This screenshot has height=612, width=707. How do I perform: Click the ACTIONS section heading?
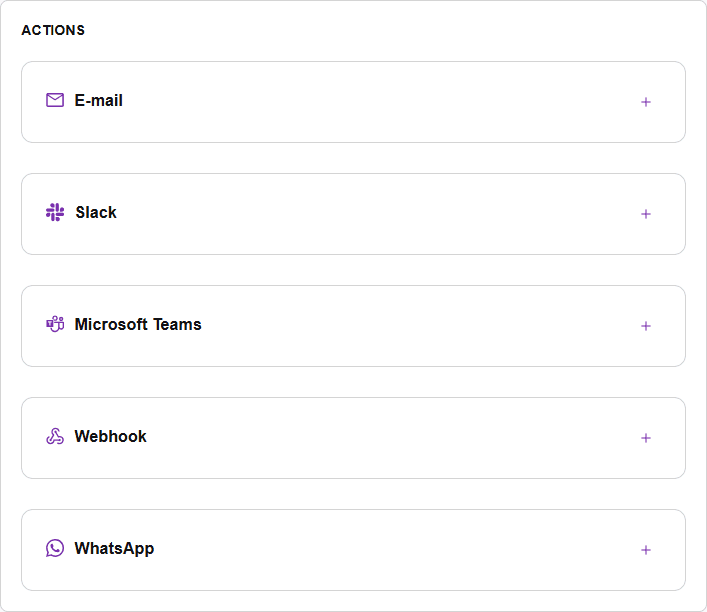(x=53, y=30)
